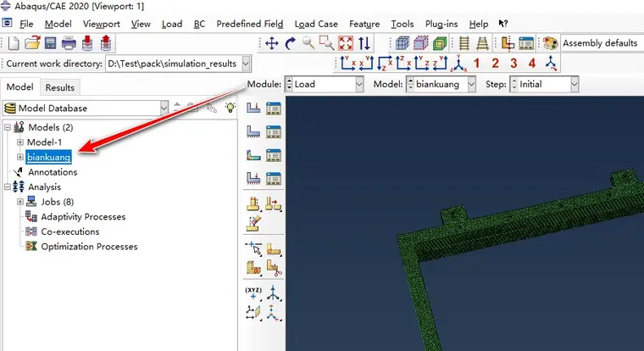
Task: Turn perspective on with ladder icon
Action: point(483,43)
